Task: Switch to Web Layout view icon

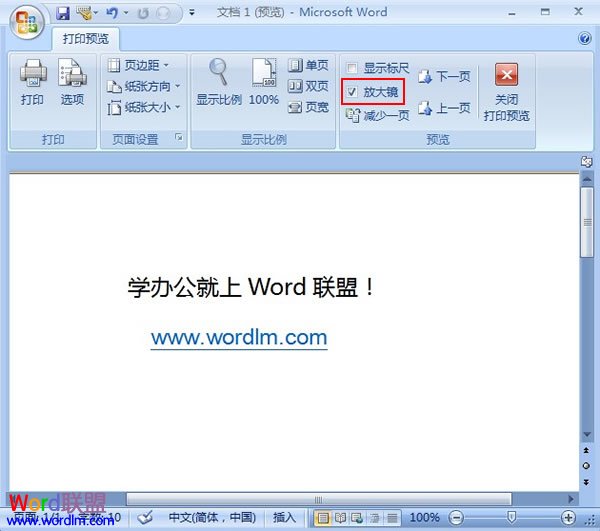Action: point(357,518)
